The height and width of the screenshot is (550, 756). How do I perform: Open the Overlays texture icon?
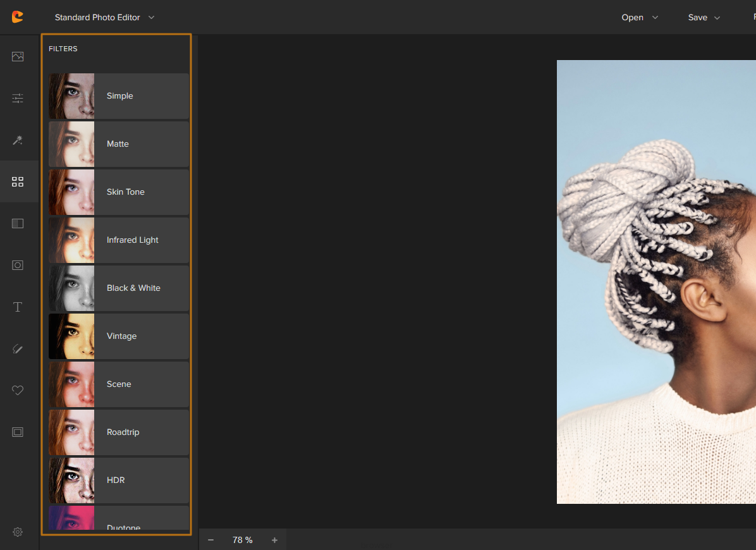18,223
